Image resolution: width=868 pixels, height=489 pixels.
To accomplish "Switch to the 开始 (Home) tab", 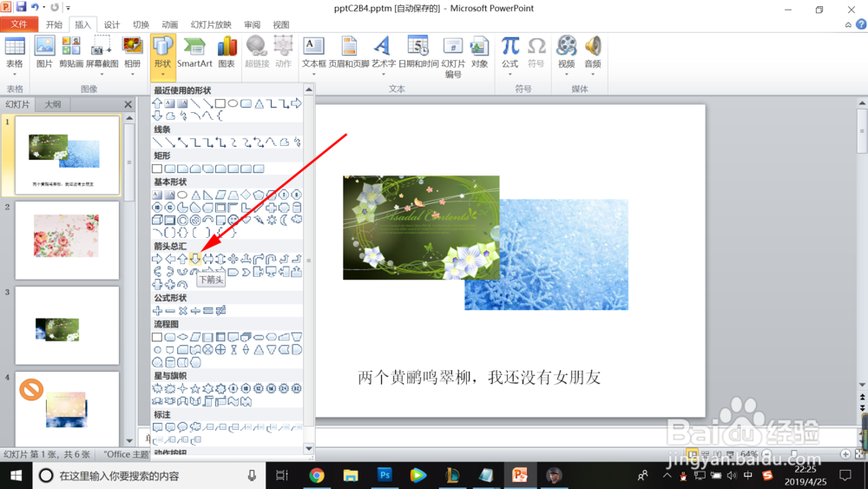I will pyautogui.click(x=54, y=24).
